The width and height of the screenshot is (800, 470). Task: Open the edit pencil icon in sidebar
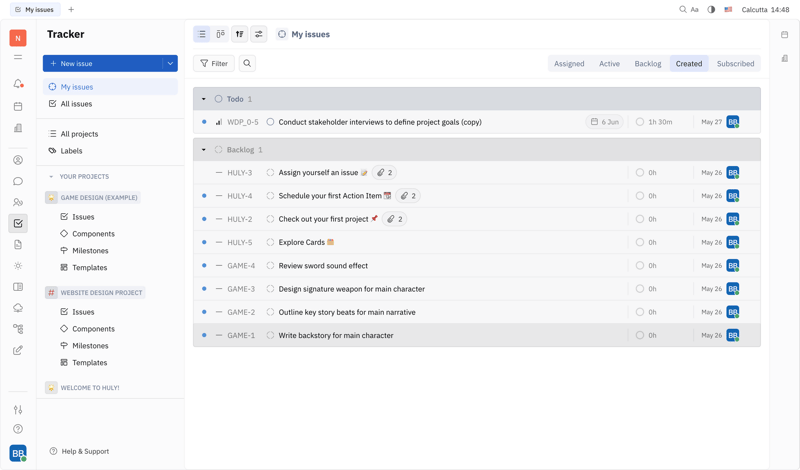click(18, 350)
